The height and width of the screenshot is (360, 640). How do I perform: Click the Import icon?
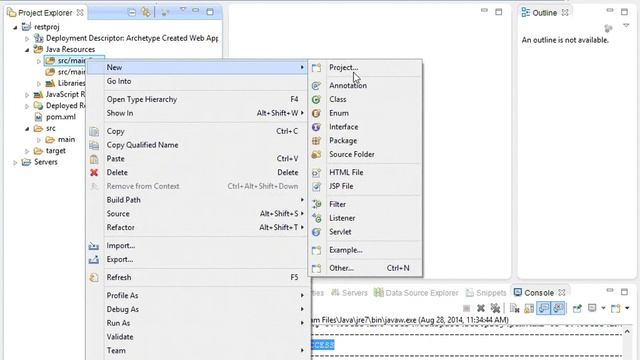point(94,246)
